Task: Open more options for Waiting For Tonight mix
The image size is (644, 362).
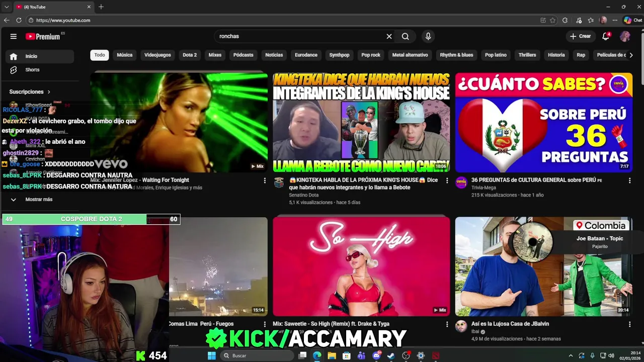Action: [265, 180]
